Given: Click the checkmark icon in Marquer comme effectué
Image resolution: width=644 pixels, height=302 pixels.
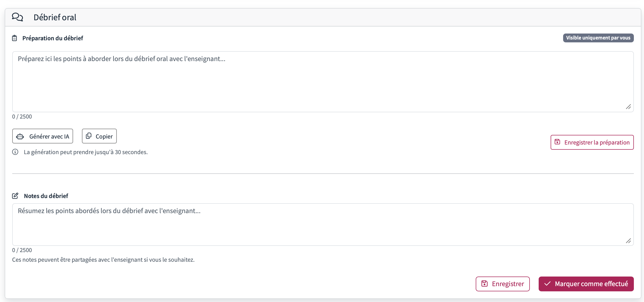Looking at the screenshot, I should (x=547, y=284).
